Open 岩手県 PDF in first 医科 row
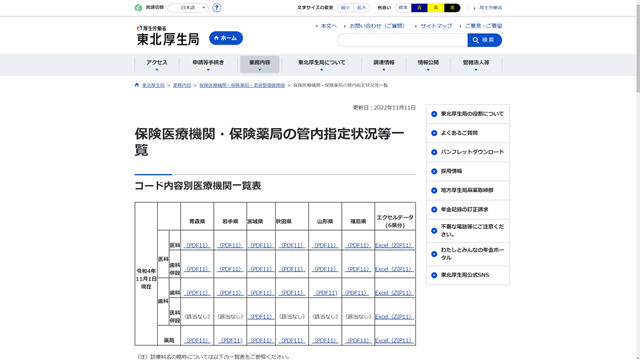 point(230,245)
